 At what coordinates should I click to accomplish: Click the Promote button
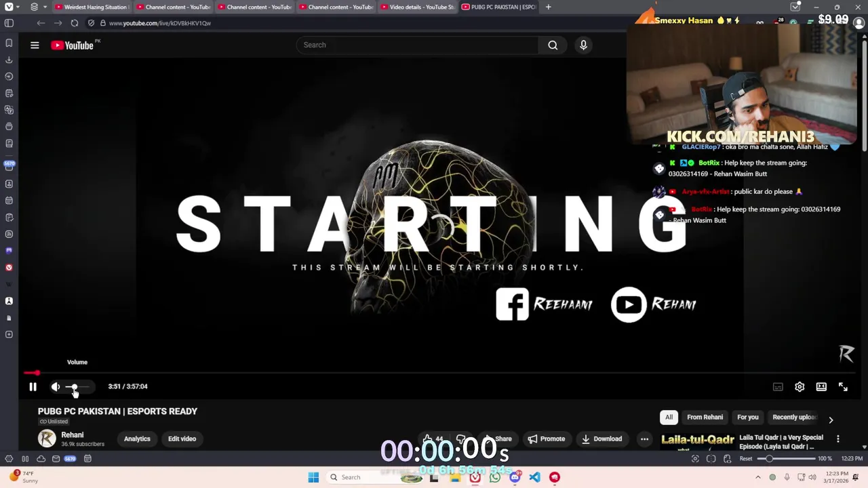pyautogui.click(x=547, y=439)
